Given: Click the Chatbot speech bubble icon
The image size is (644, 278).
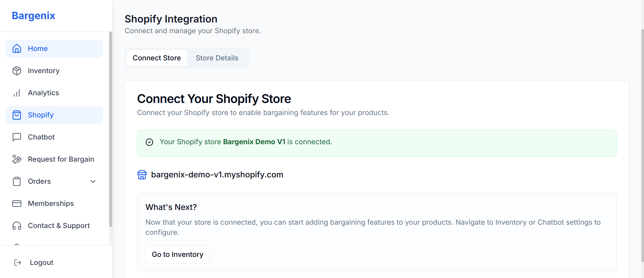Looking at the screenshot, I should pyautogui.click(x=17, y=137).
